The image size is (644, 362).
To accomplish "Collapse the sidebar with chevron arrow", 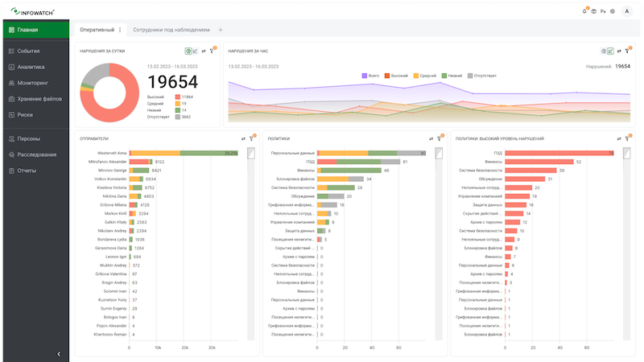I will click(x=59, y=354).
